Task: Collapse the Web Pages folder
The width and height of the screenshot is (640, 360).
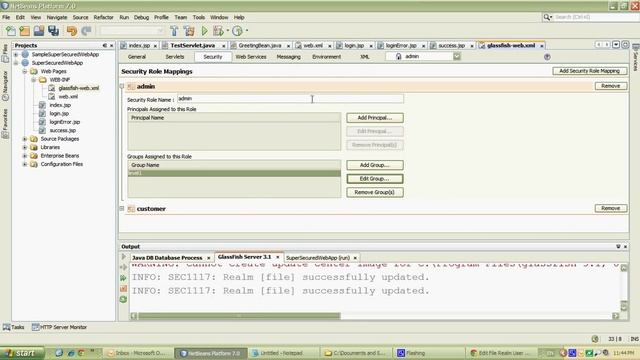Action: tap(24, 71)
